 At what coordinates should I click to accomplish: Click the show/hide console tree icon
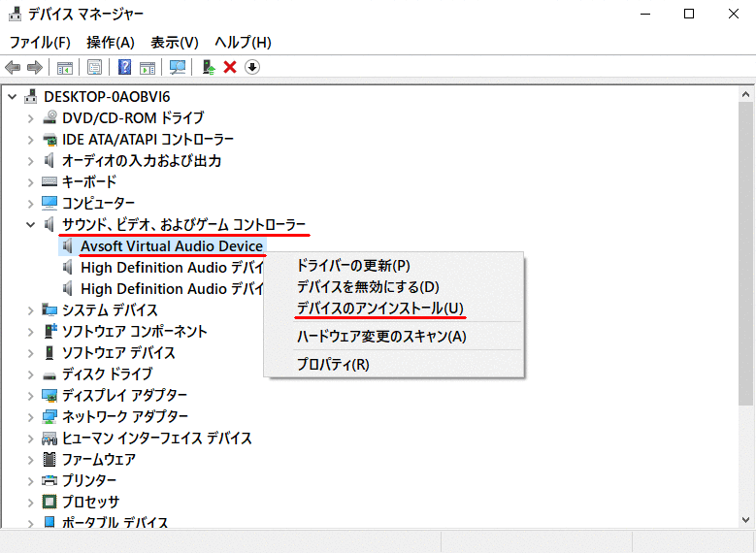point(65,67)
